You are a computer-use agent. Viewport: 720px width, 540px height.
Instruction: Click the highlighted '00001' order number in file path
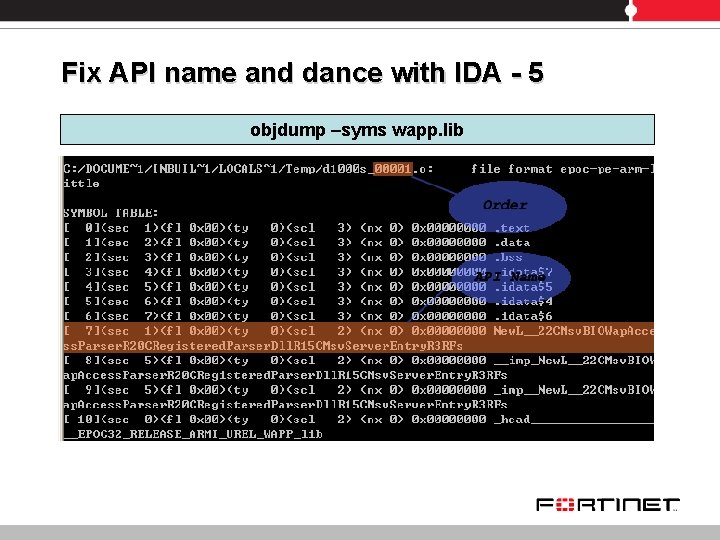click(x=393, y=169)
